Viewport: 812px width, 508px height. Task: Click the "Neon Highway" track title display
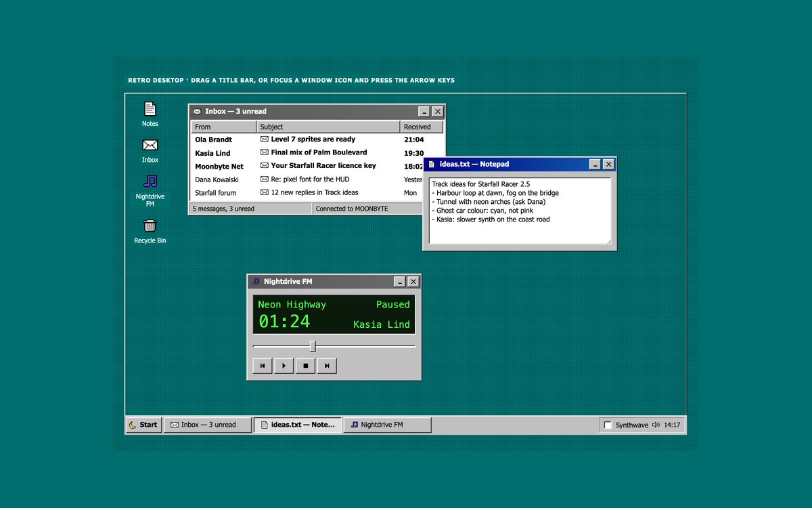(292, 305)
